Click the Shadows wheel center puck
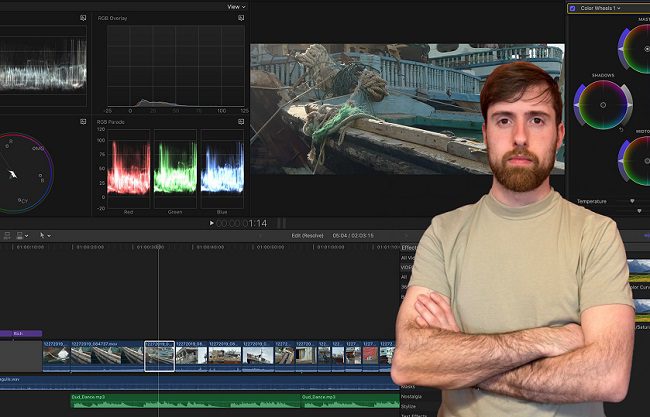Screen dimensions: 650x417 [x=603, y=105]
